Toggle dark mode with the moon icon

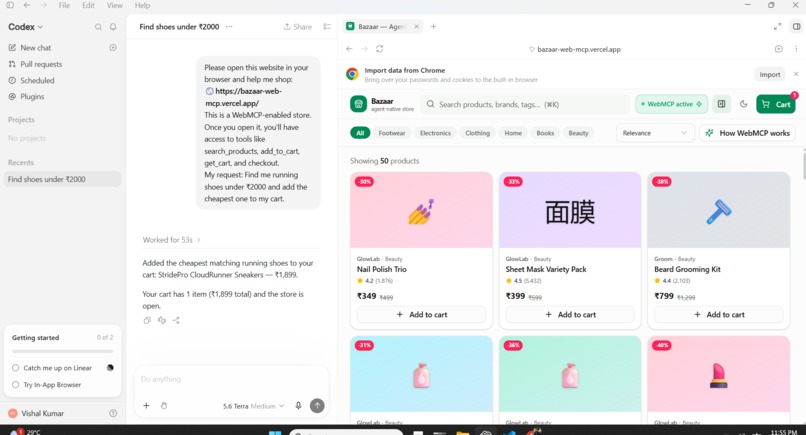click(x=744, y=104)
